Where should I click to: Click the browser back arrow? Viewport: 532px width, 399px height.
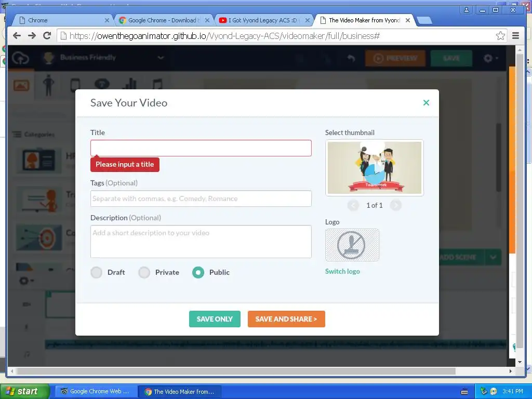pyautogui.click(x=17, y=36)
